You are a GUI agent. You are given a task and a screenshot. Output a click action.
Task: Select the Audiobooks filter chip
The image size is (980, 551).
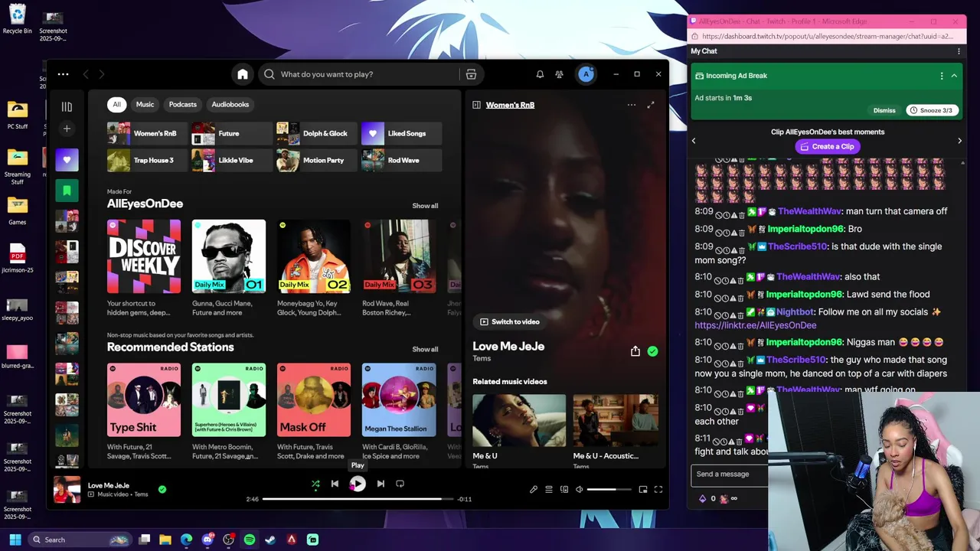coord(230,104)
